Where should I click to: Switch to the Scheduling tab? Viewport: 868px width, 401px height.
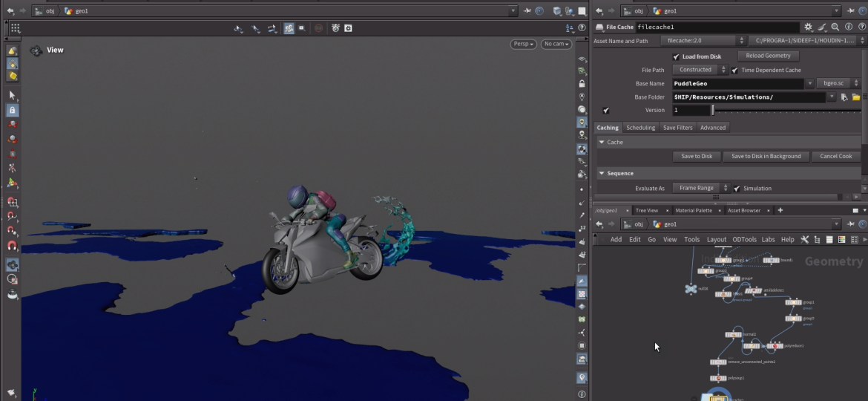pyautogui.click(x=640, y=128)
